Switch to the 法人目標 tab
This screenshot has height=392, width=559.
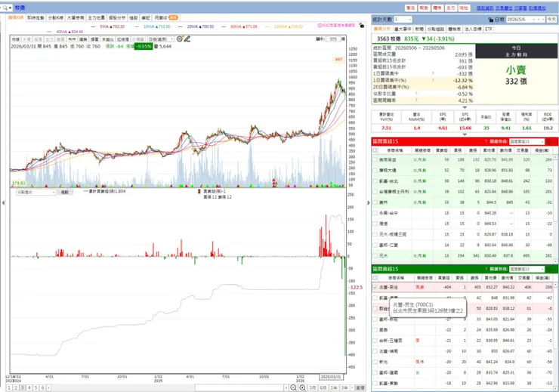[x=473, y=29]
